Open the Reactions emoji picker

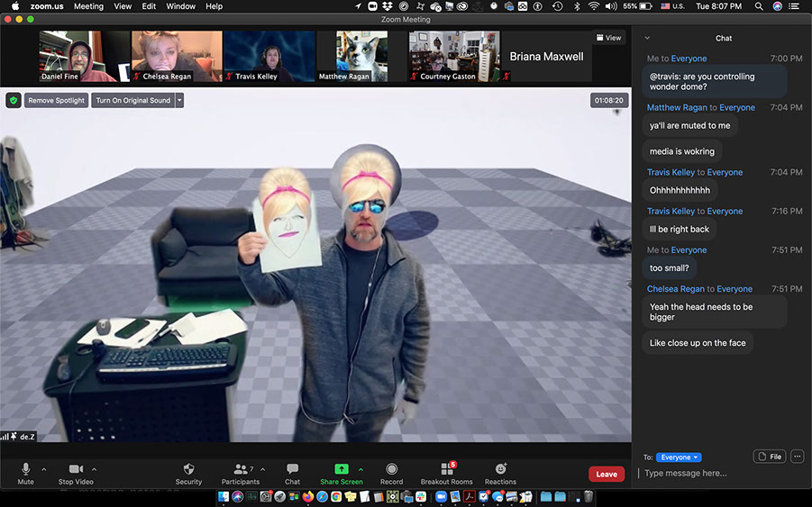(500, 469)
